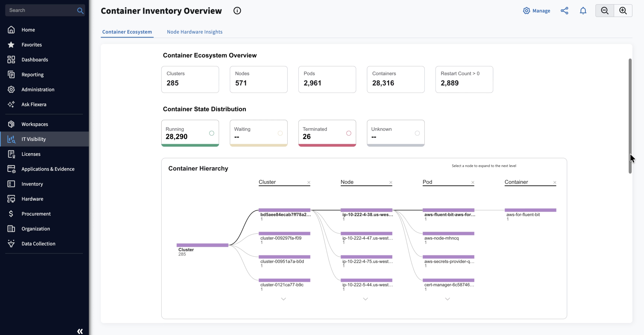This screenshot has height=335, width=644.
Task: Open the Hardware icon in sidebar
Action: (11, 199)
